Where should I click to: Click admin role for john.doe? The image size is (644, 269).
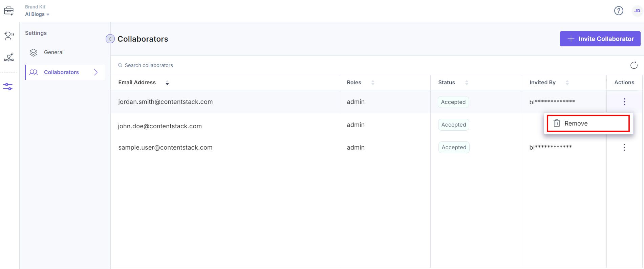pyautogui.click(x=356, y=125)
